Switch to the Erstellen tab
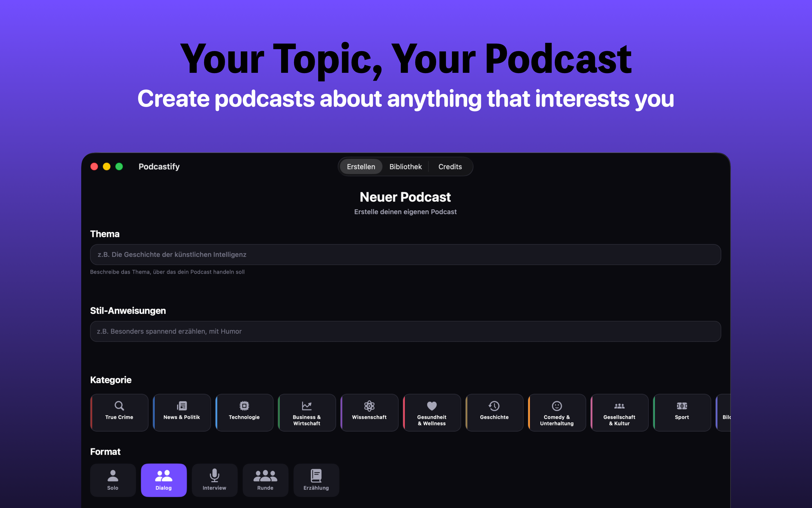The width and height of the screenshot is (812, 508). [x=361, y=167]
